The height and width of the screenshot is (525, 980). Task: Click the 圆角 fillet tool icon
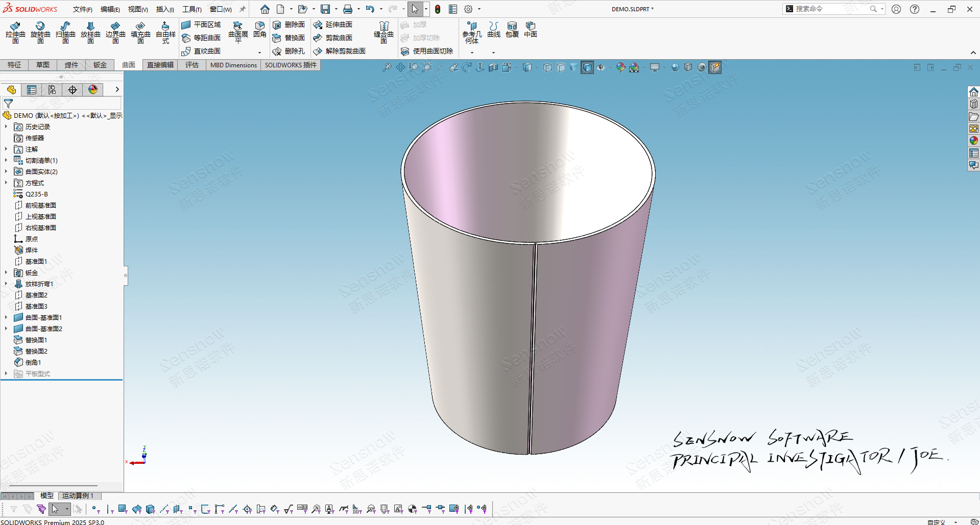pyautogui.click(x=260, y=30)
